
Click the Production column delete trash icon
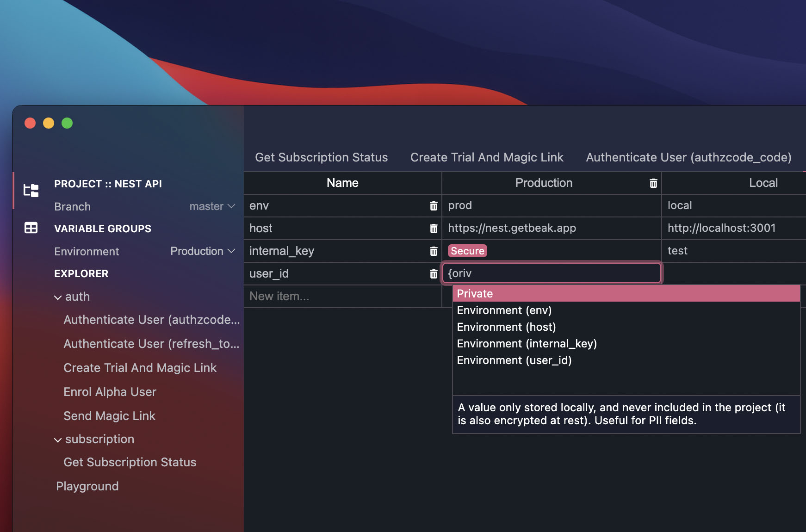[x=653, y=183]
